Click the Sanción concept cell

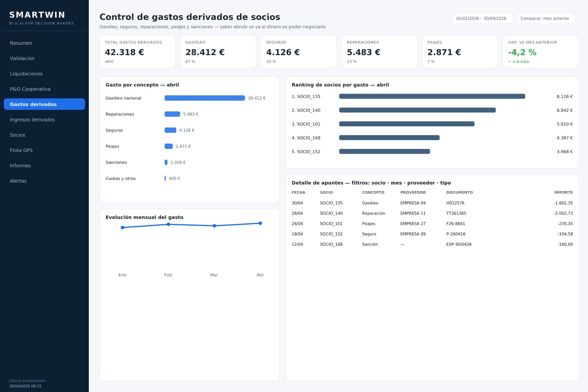370,244
